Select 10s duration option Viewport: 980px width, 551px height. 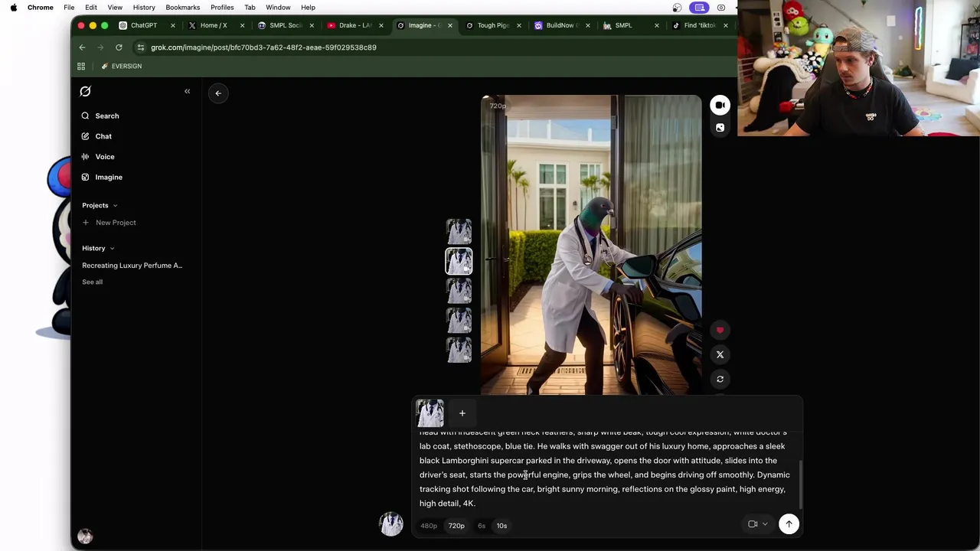501,526
